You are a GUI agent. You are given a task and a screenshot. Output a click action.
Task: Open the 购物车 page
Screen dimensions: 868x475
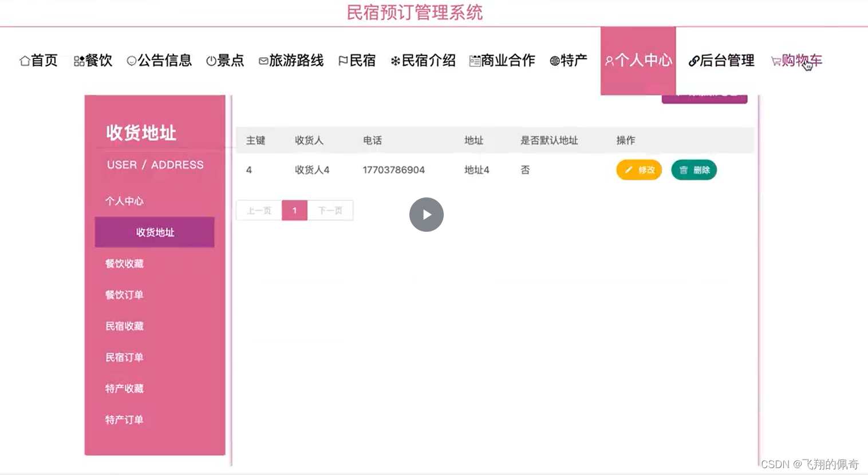pyautogui.click(x=796, y=61)
